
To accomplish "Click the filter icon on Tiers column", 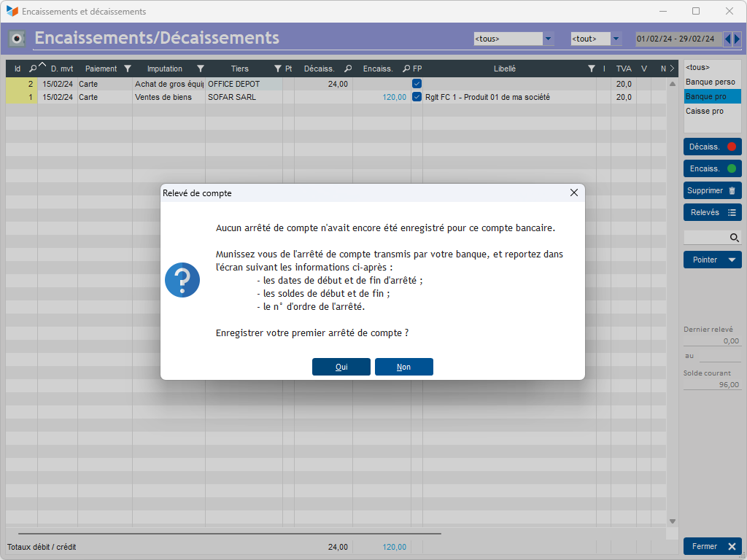I will click(x=277, y=69).
